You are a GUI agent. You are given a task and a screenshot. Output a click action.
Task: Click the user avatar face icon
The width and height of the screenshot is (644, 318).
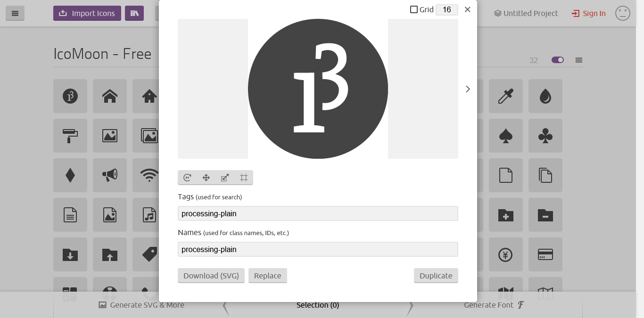[x=623, y=13]
